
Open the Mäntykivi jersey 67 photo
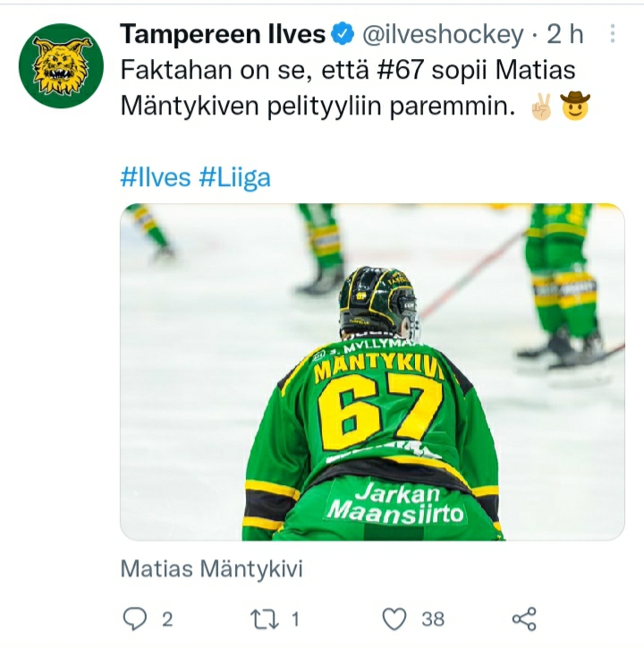(372, 371)
